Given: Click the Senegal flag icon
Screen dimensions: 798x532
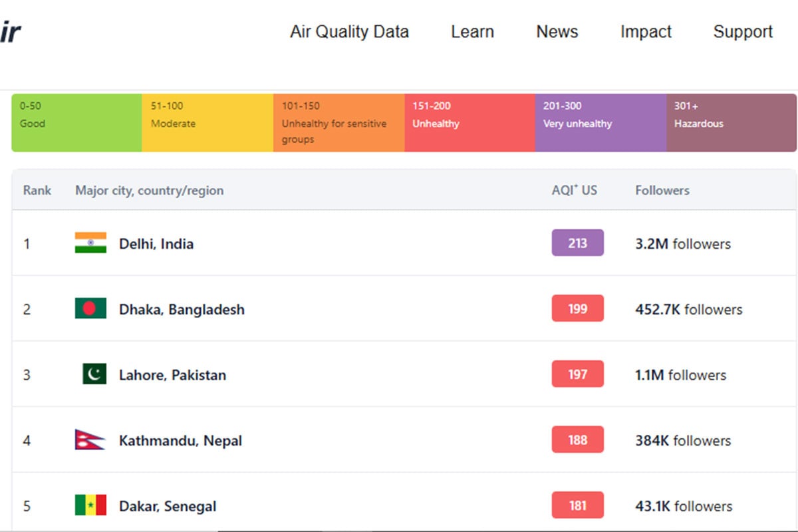Looking at the screenshot, I should pos(90,505).
